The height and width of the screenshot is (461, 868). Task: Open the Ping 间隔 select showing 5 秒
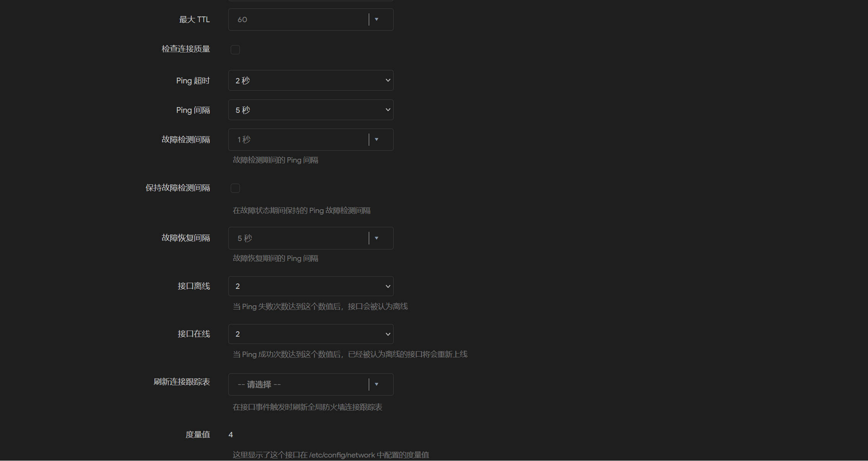pyautogui.click(x=311, y=110)
